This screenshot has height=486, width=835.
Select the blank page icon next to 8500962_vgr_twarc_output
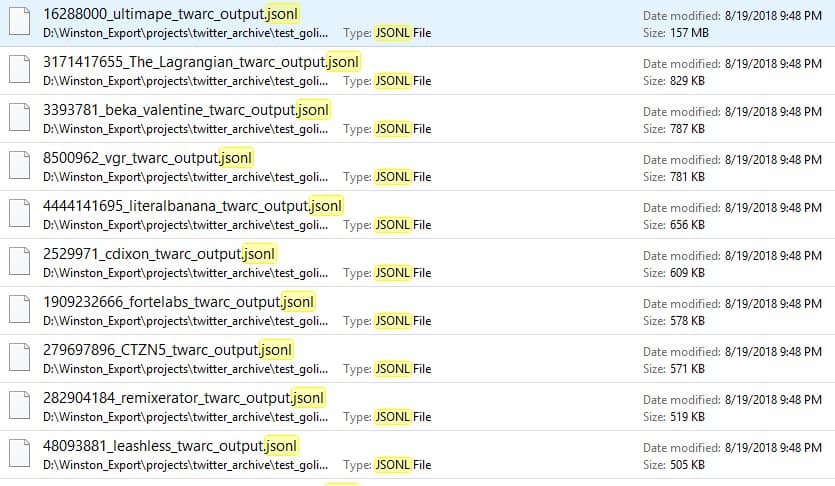pos(20,166)
